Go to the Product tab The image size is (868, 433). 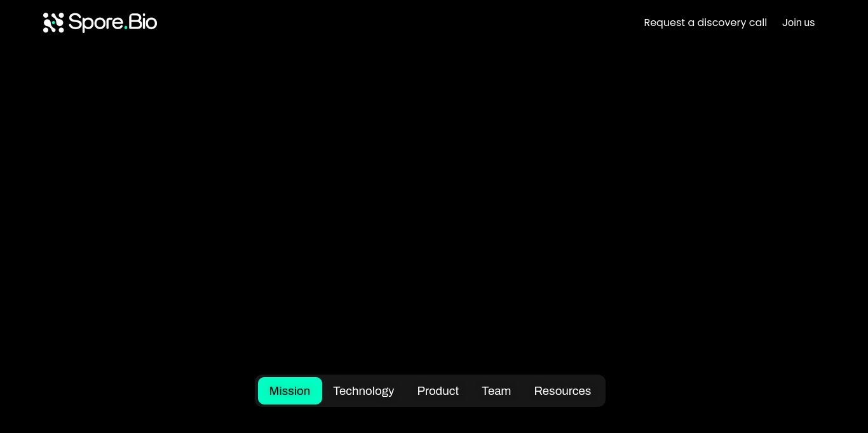(x=438, y=391)
